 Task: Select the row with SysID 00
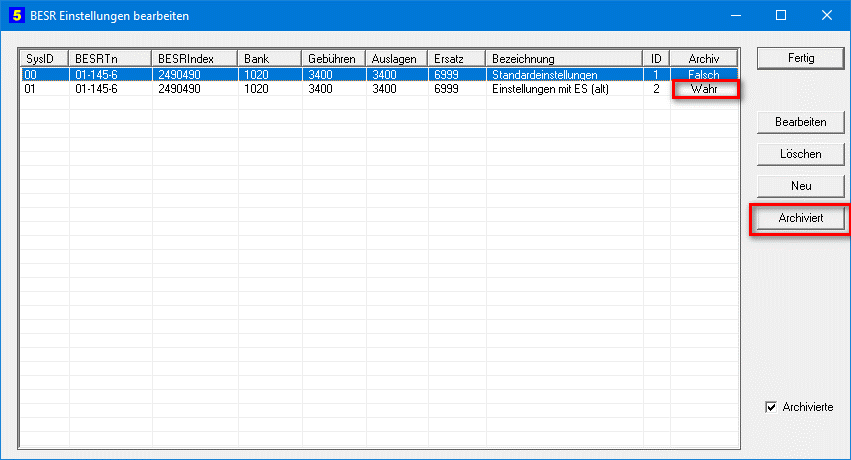coord(379,74)
